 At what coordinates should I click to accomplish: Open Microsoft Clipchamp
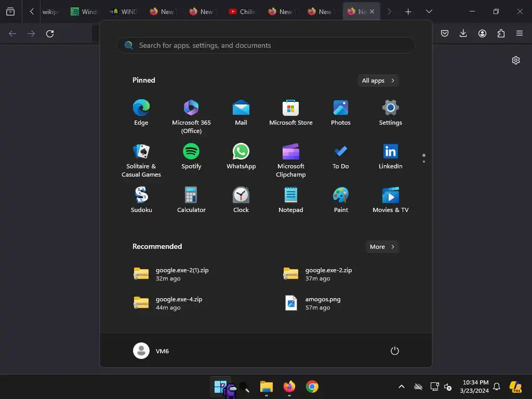tap(291, 161)
